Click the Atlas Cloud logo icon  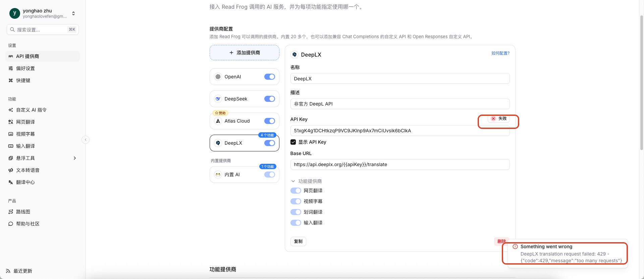tap(218, 121)
